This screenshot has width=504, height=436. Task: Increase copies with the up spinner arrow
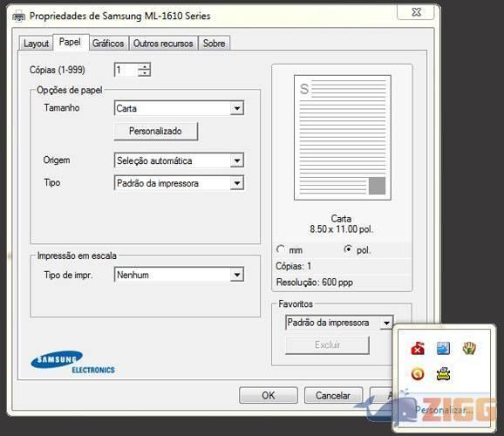tap(145, 66)
